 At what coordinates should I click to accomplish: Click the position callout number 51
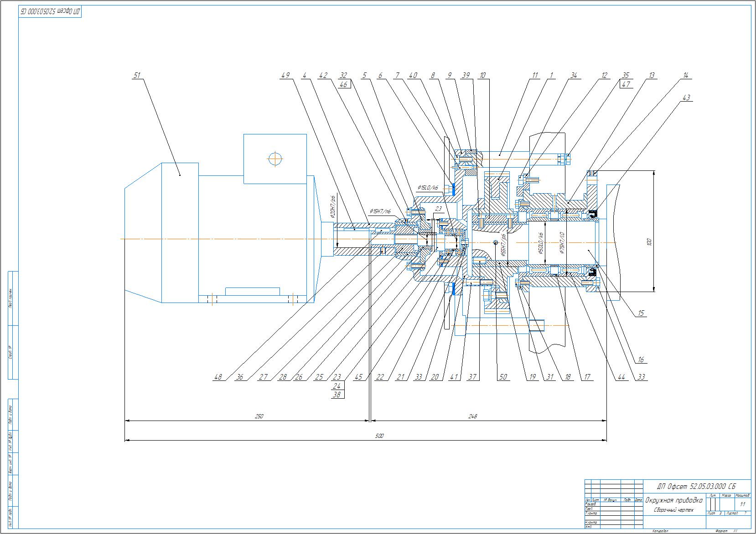click(136, 75)
